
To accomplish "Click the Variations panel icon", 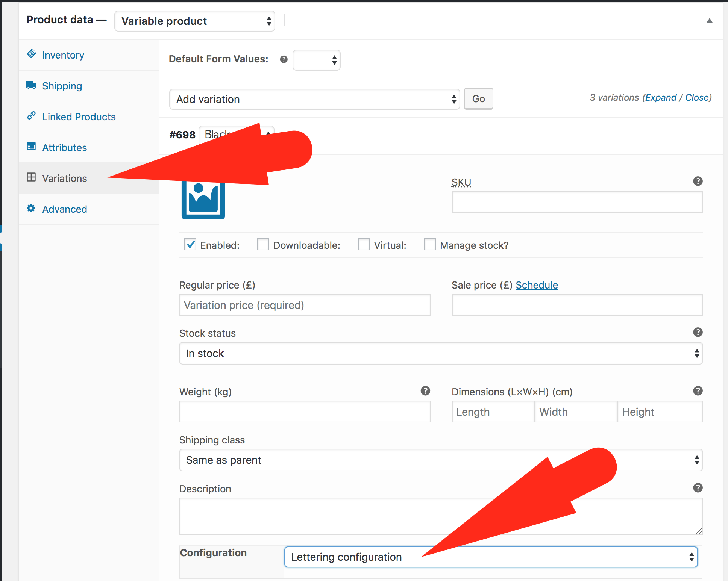I will (x=31, y=177).
